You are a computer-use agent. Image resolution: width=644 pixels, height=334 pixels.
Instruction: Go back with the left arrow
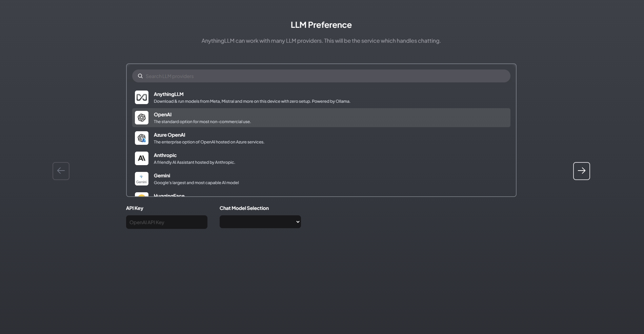pos(61,171)
